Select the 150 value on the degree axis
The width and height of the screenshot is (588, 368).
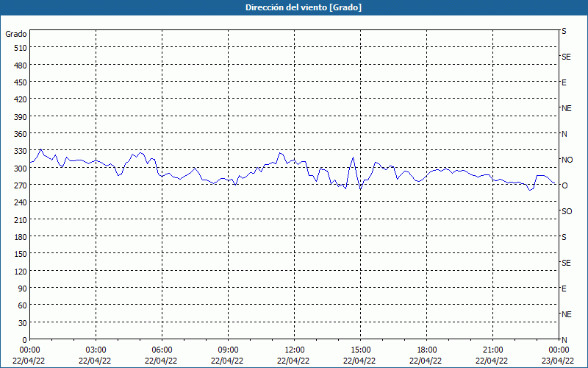pyautogui.click(x=21, y=254)
